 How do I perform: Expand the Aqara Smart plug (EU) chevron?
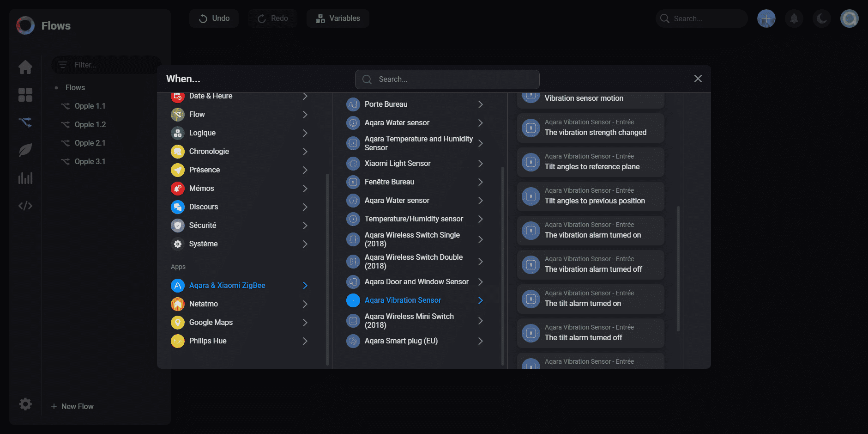pos(480,341)
